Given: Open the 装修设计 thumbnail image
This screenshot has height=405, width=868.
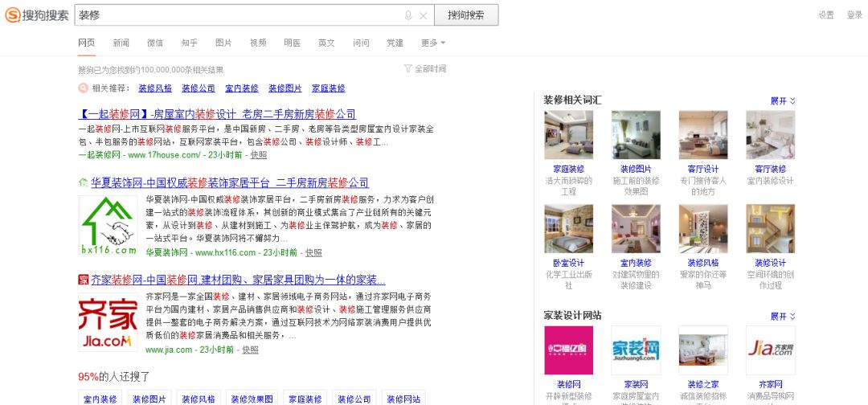Looking at the screenshot, I should tap(771, 229).
